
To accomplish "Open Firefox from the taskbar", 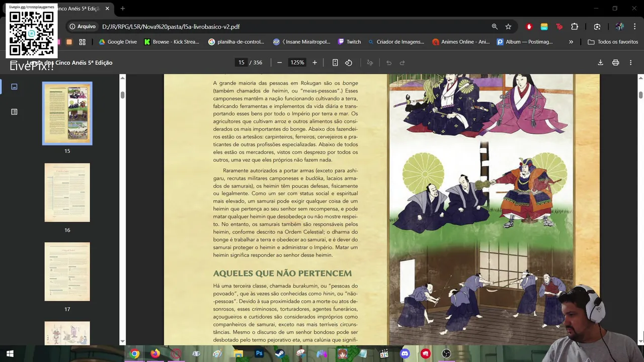I will coord(155,353).
